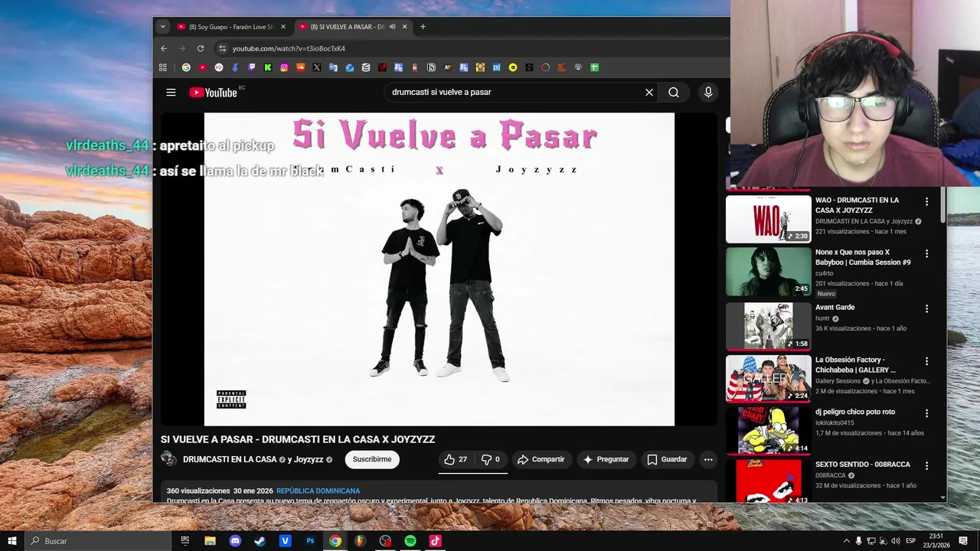Open Steam from the taskbar
The width and height of the screenshot is (980, 551).
pos(260,541)
